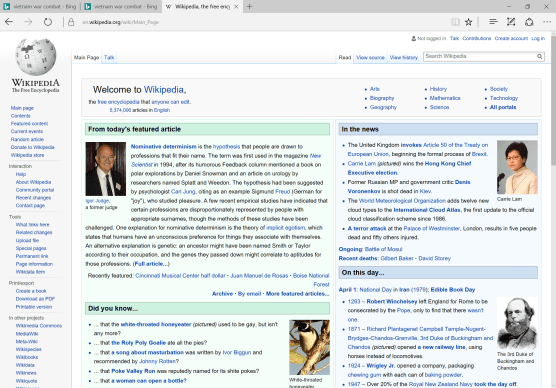
Task: Click the Carrie Lam photo thumbnail
Action: pyautogui.click(x=517, y=167)
